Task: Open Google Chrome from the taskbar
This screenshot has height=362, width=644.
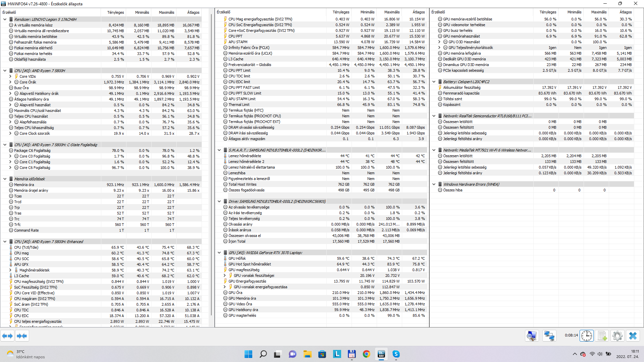Action: (367, 354)
